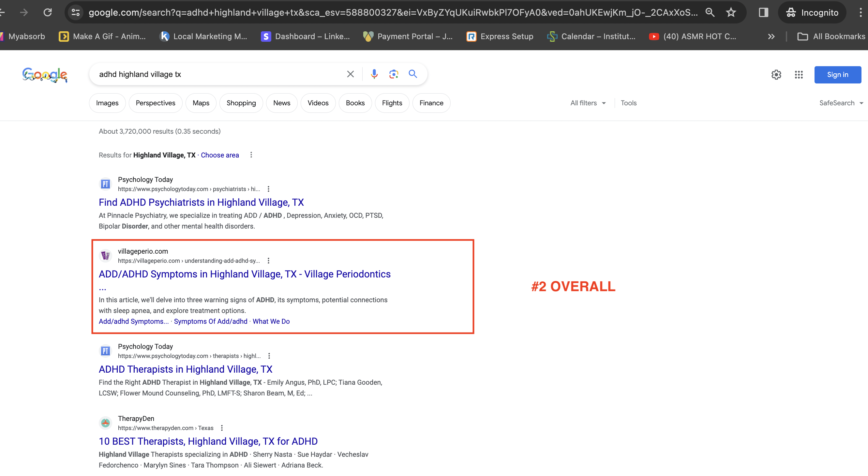This screenshot has height=476, width=868.
Task: Switch to Flights results tab
Action: [x=392, y=103]
